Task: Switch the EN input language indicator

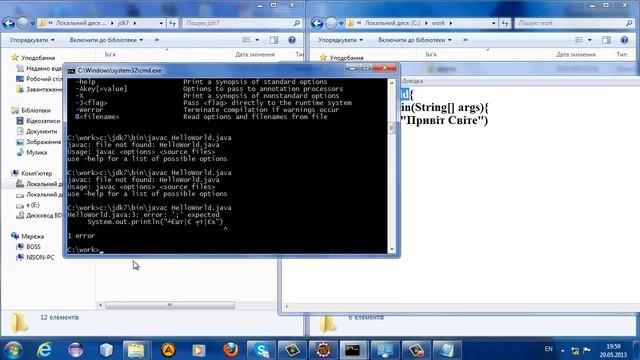Action: (549, 349)
